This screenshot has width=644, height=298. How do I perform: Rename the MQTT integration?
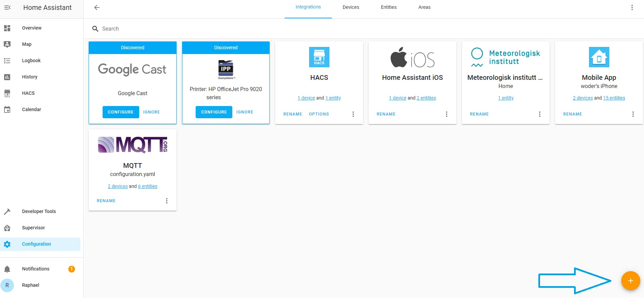tap(106, 201)
